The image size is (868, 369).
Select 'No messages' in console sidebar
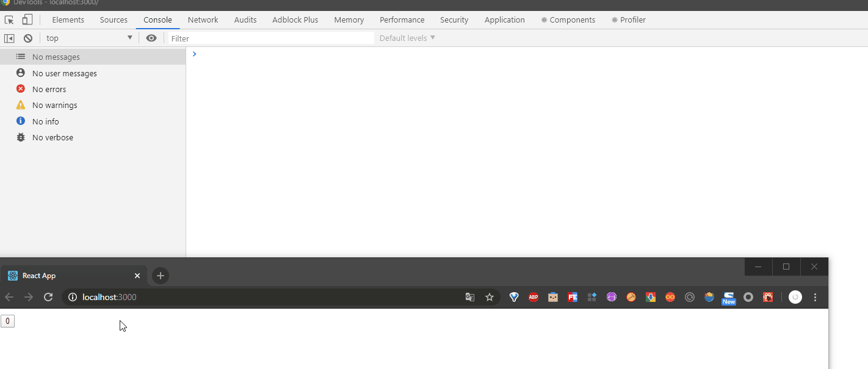(93, 57)
